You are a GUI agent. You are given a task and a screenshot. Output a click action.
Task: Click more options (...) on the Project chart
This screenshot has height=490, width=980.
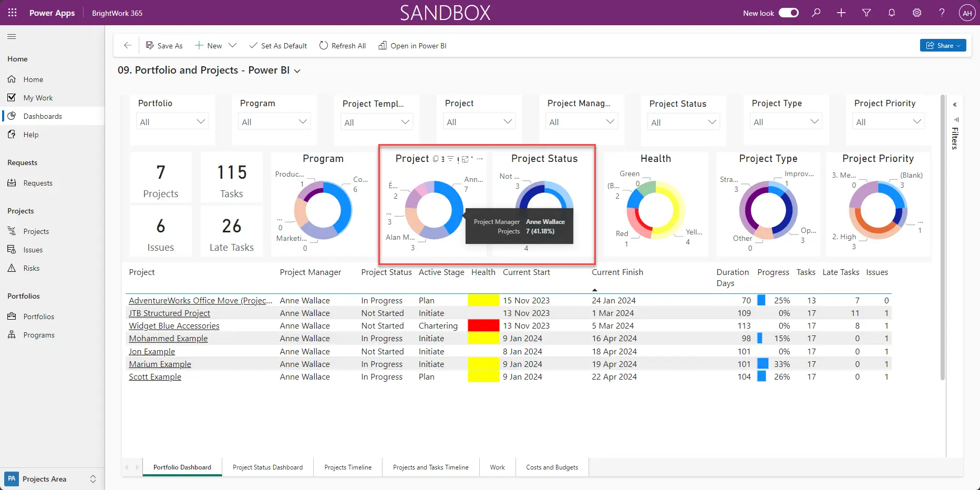click(479, 159)
